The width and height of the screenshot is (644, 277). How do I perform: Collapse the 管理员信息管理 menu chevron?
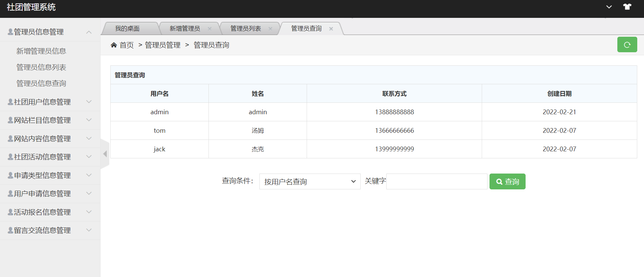click(89, 32)
